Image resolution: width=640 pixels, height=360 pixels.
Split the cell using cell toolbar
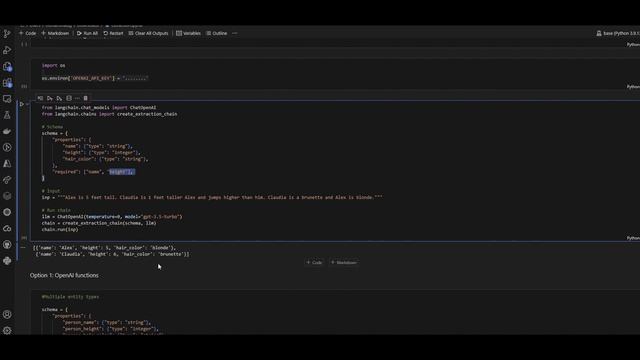click(x=69, y=98)
